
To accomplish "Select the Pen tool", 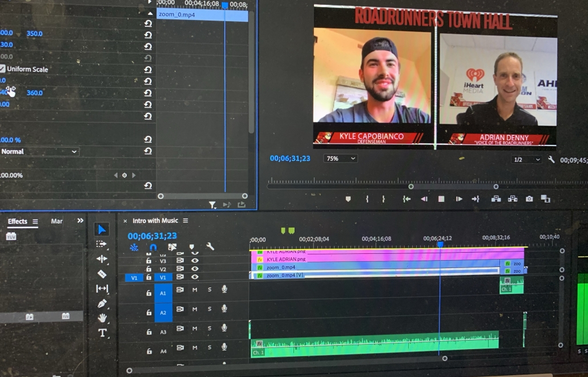I will [x=102, y=303].
